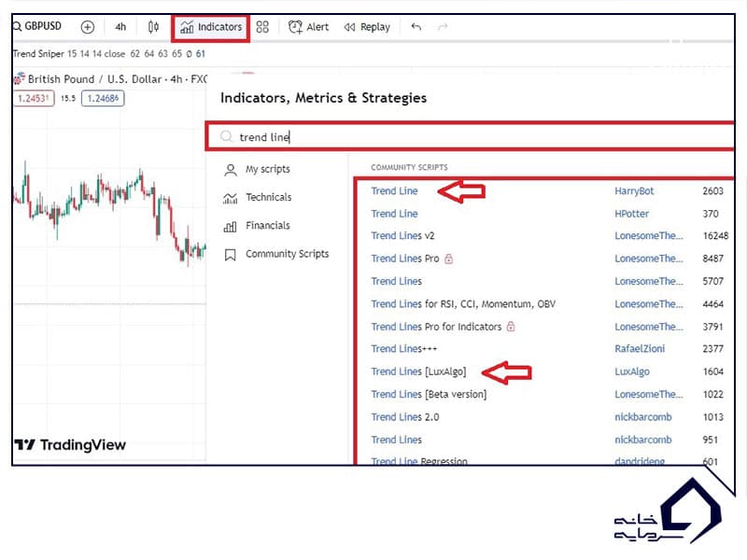Click the spread value 15.5
The width and height of the screenshot is (747, 560).
pyautogui.click(x=68, y=98)
